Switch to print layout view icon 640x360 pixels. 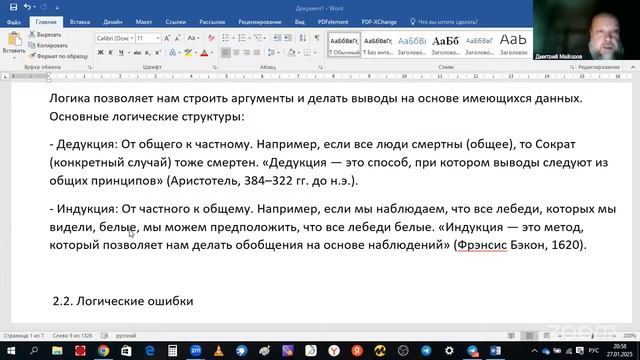coord(529,336)
